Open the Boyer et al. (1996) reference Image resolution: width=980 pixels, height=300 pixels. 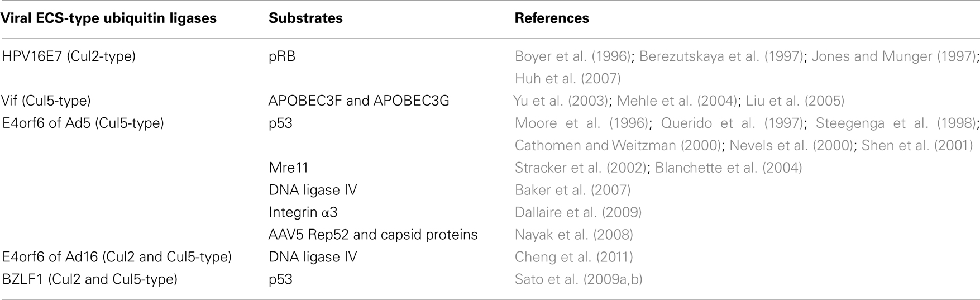[x=573, y=56]
